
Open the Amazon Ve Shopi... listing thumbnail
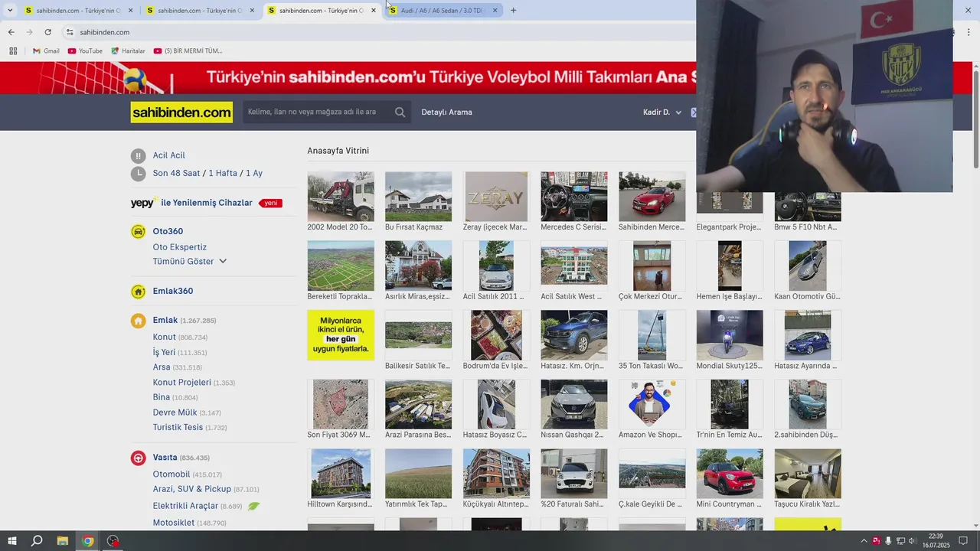[x=652, y=404]
